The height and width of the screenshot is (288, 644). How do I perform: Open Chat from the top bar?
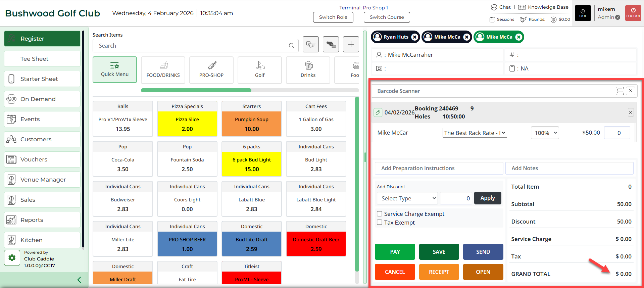500,7
